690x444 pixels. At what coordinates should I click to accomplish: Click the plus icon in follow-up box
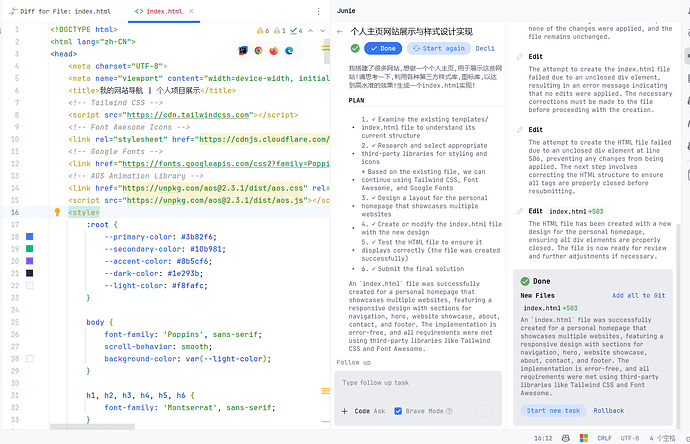(x=345, y=411)
